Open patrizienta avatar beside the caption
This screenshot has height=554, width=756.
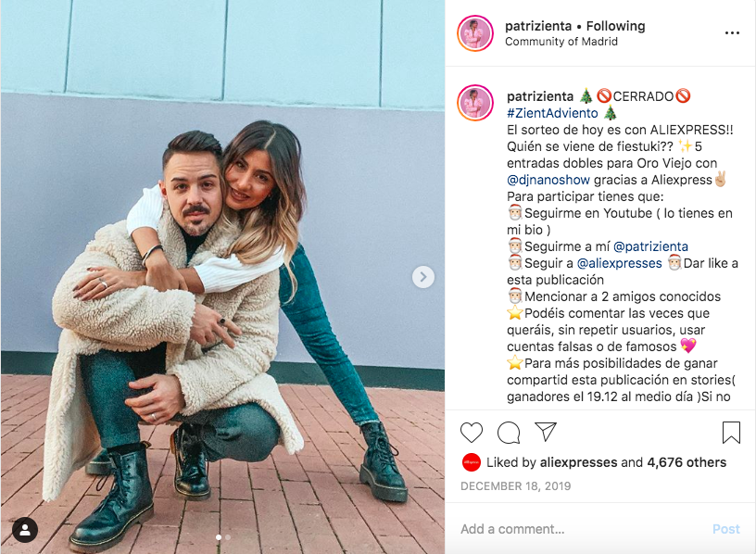pos(475,103)
